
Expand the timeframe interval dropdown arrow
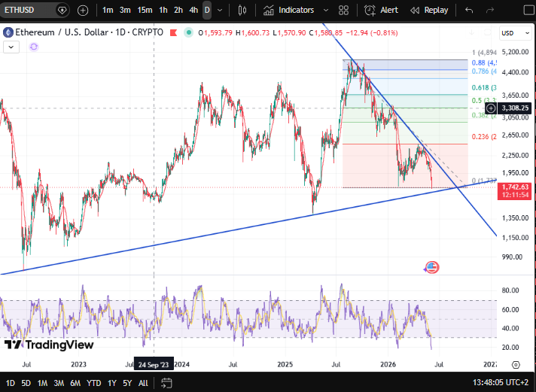pos(220,11)
